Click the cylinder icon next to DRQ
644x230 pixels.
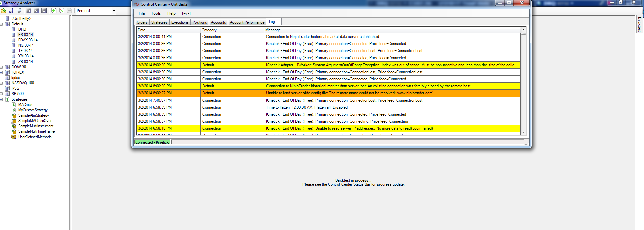click(14, 29)
